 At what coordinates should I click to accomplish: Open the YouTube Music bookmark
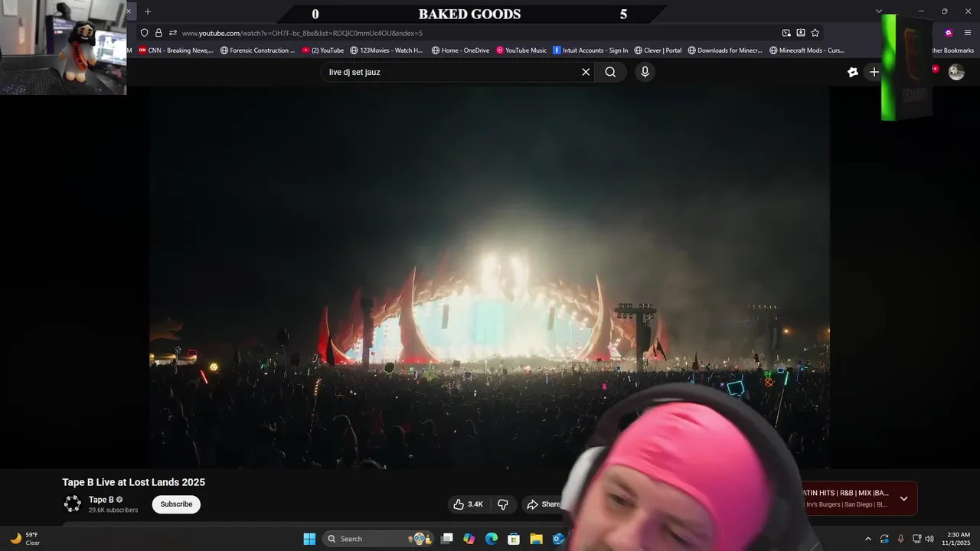[521, 51]
